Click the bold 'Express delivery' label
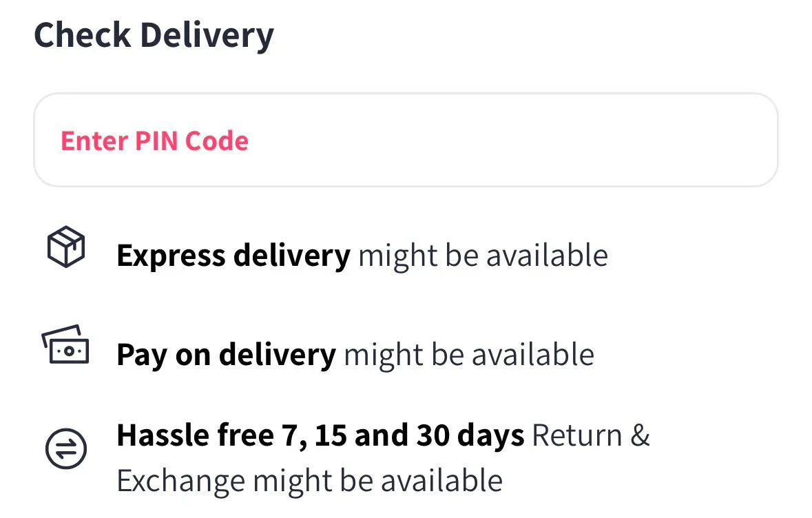 (x=233, y=256)
